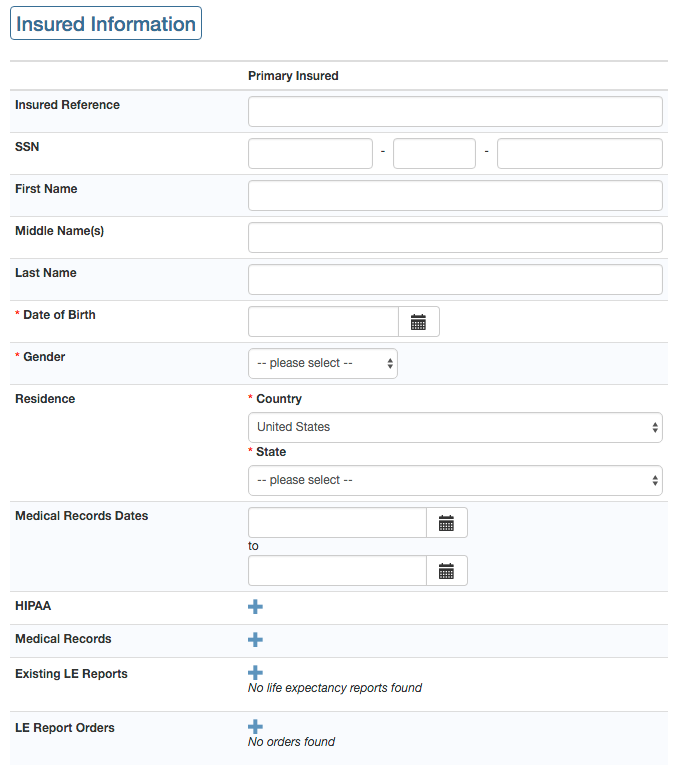Screen dimensions: 687x776
Task: Open calendar for Medical Records end date
Action: (x=446, y=571)
